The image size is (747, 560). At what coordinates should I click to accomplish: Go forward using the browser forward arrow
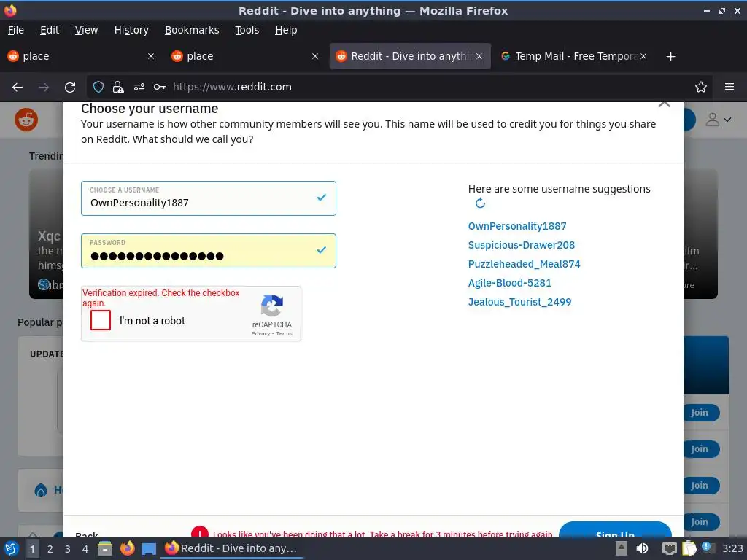[x=44, y=87]
